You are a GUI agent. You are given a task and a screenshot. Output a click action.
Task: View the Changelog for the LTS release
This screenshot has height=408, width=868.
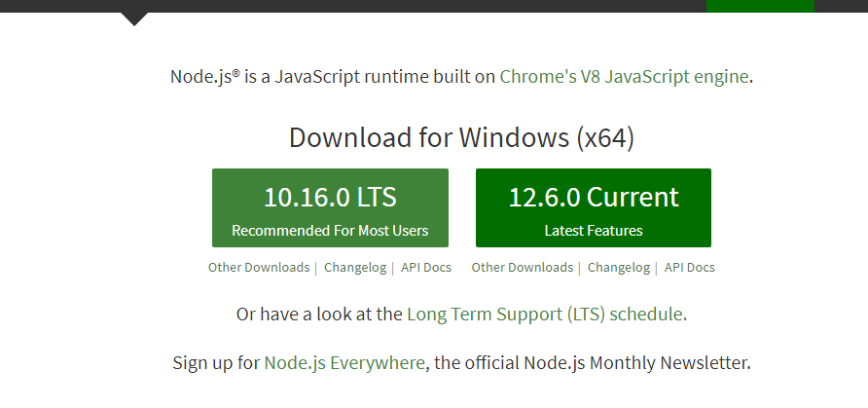(x=355, y=267)
